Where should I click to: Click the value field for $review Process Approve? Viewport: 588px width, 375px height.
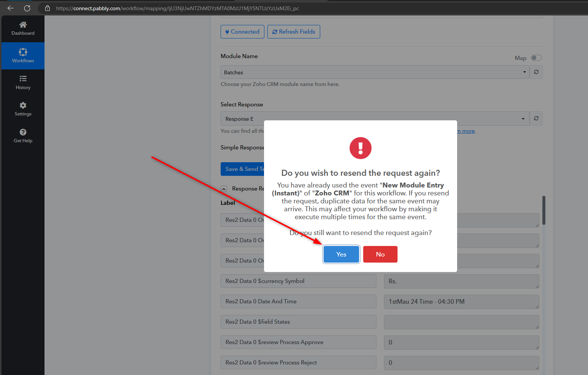[x=462, y=342]
